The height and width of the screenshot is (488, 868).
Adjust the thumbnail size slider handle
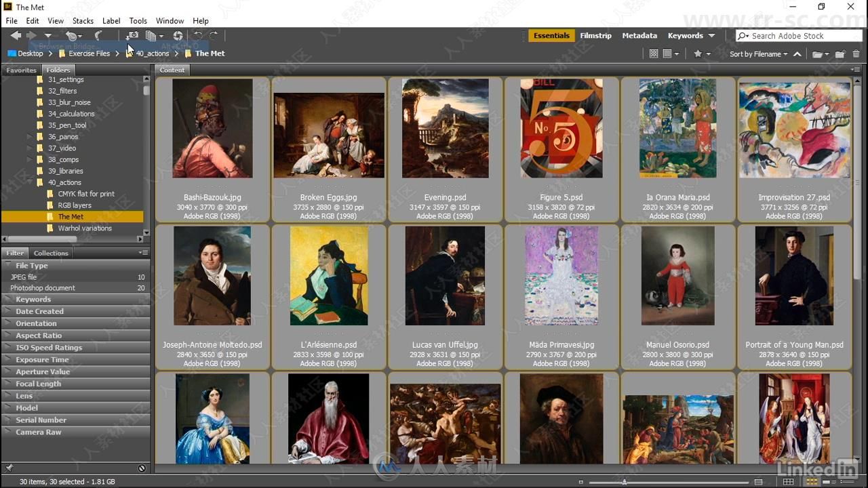coord(625,482)
